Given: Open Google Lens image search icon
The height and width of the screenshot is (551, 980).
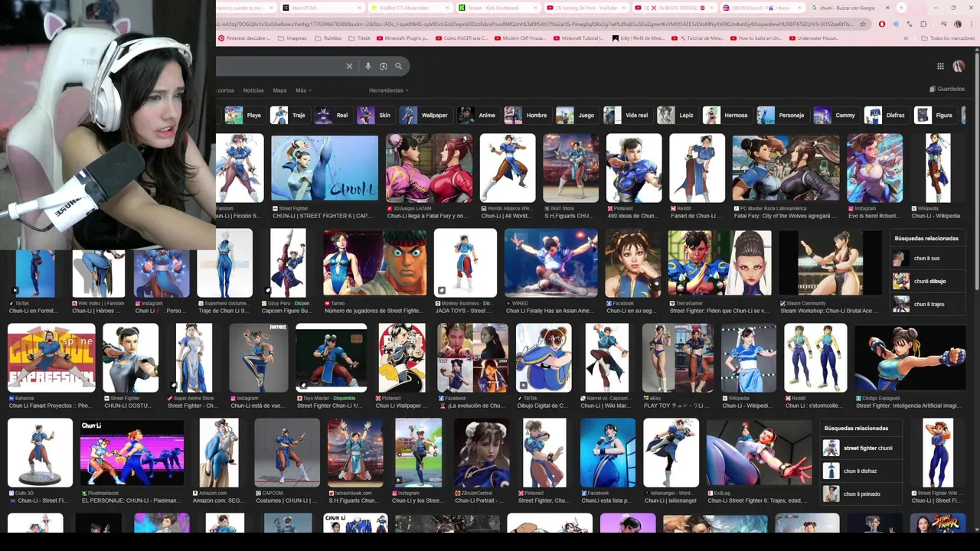Looking at the screenshot, I should (x=384, y=67).
